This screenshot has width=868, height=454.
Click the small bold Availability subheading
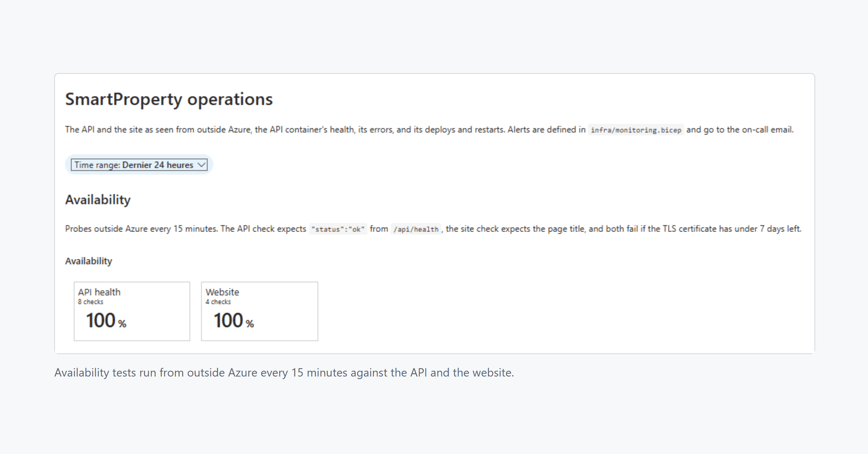[89, 261]
